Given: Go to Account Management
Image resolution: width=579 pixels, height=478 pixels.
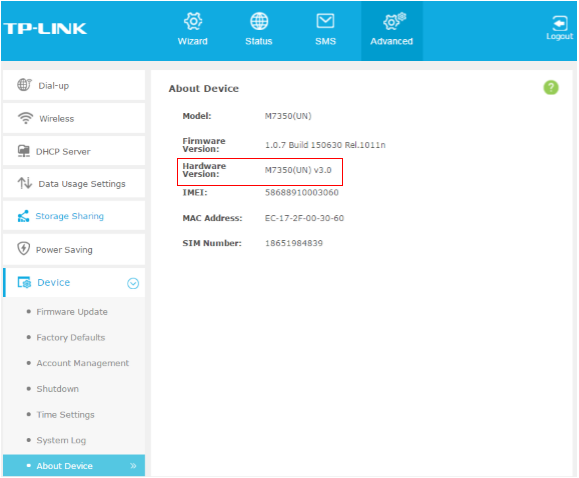Looking at the screenshot, I should tap(83, 363).
